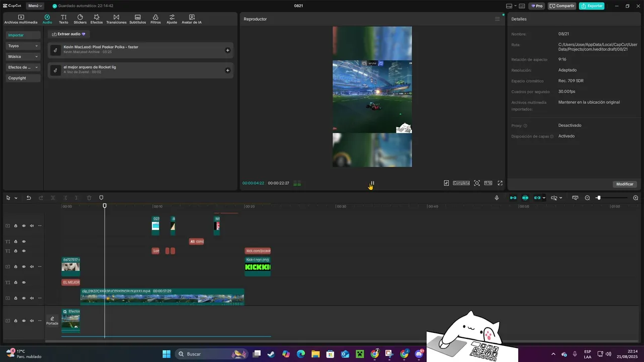Open more options for top overlay track
The width and height of the screenshot is (644, 362).
[x=40, y=226]
